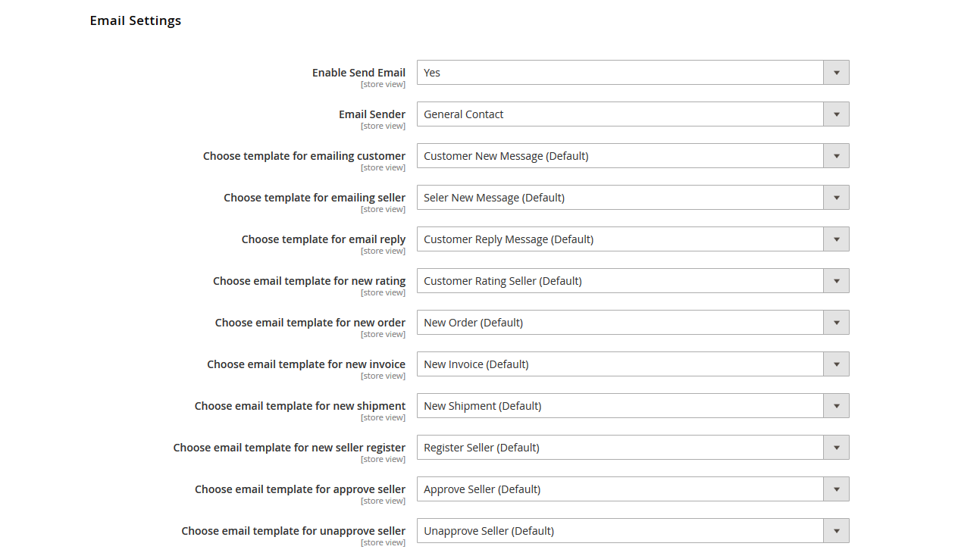
Task: Click the Email Settings section heading
Action: (x=136, y=20)
